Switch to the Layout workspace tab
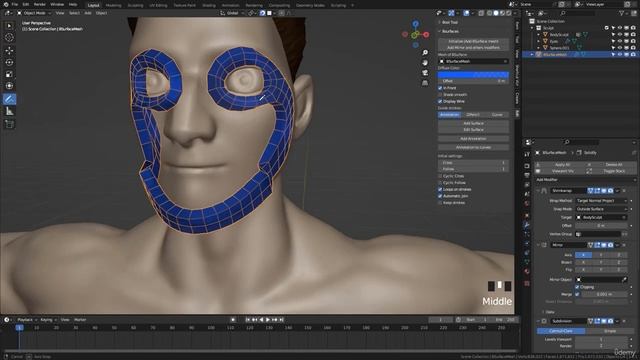This screenshot has height=360, width=640. click(93, 5)
